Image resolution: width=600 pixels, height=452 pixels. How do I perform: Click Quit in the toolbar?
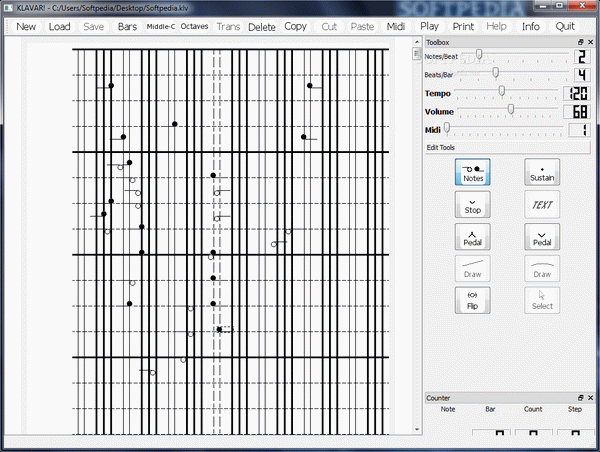pyautogui.click(x=565, y=26)
